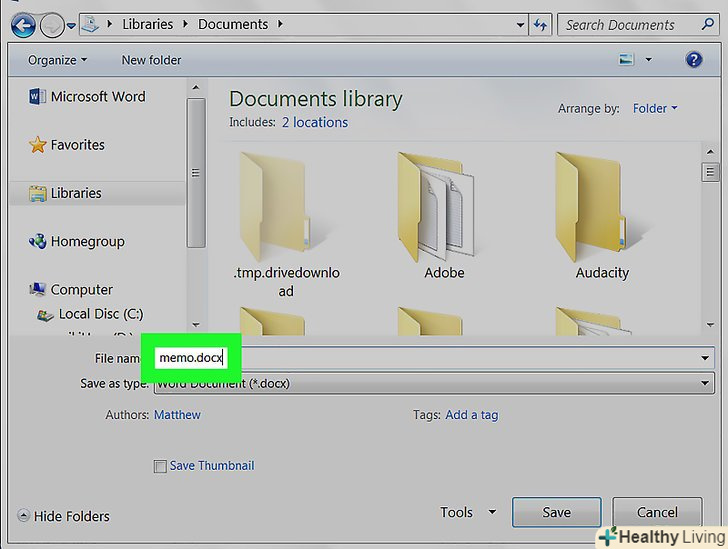Image resolution: width=728 pixels, height=549 pixels.
Task: Expand the arrow after Documents breadcrumb
Action: point(280,24)
